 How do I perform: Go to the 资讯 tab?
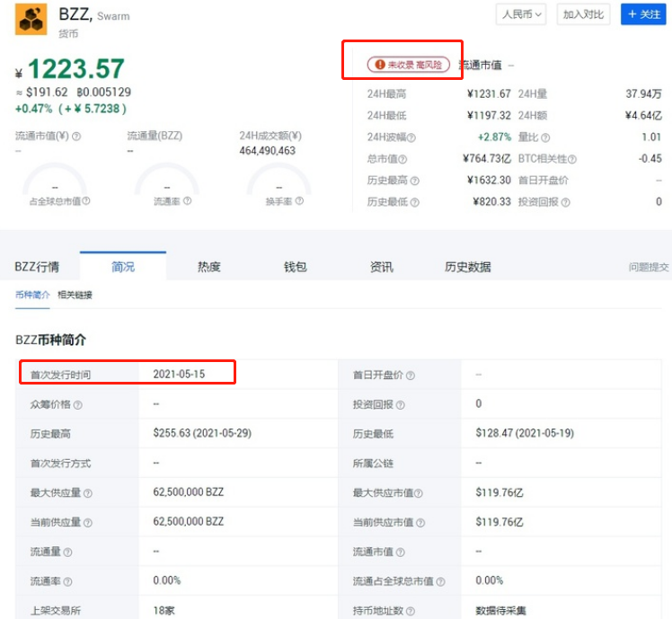tap(381, 267)
